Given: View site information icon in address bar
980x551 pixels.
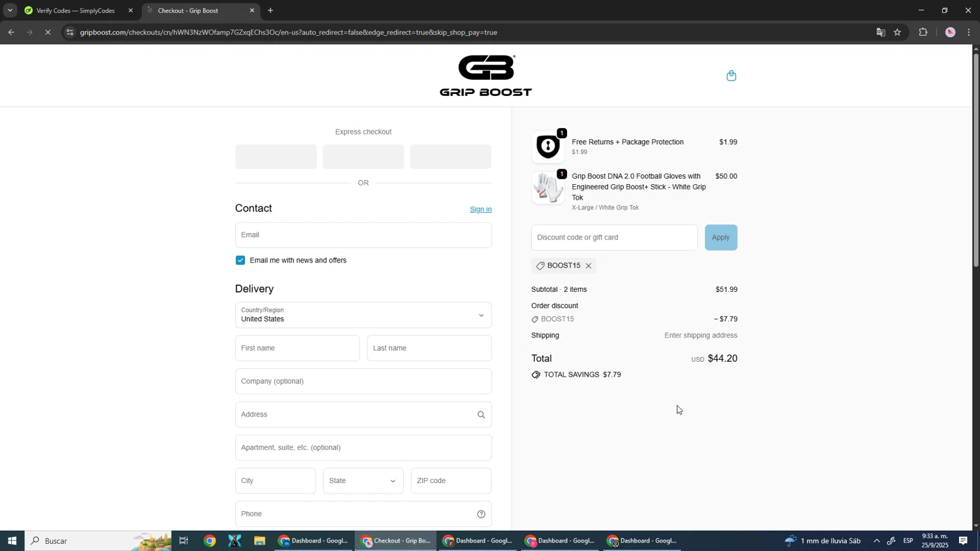Looking at the screenshot, I should click(70, 32).
